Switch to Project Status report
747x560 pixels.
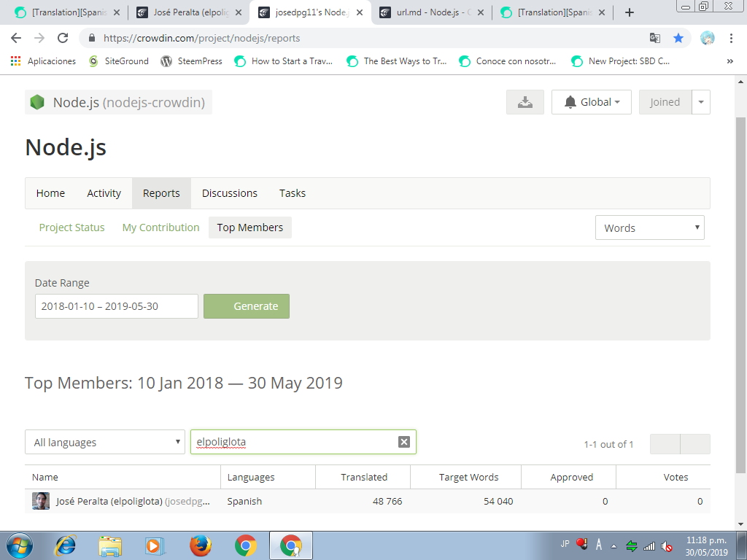coord(72,227)
